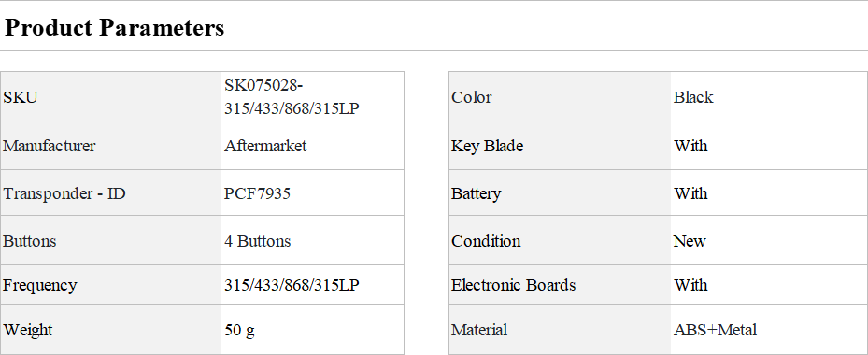This screenshot has height=355, width=868.
Task: Click the With value beside Battery
Action: [690, 193]
